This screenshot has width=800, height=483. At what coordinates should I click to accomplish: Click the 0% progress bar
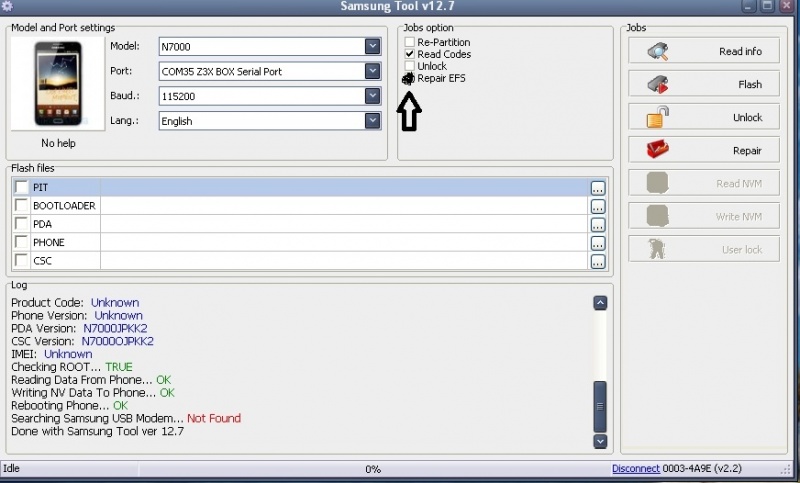pyautogui.click(x=373, y=469)
